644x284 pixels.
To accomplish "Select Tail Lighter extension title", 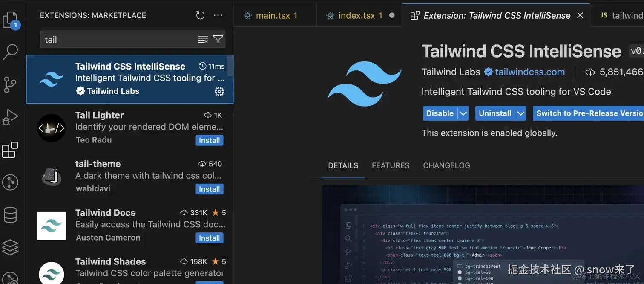I will pyautogui.click(x=99, y=115).
